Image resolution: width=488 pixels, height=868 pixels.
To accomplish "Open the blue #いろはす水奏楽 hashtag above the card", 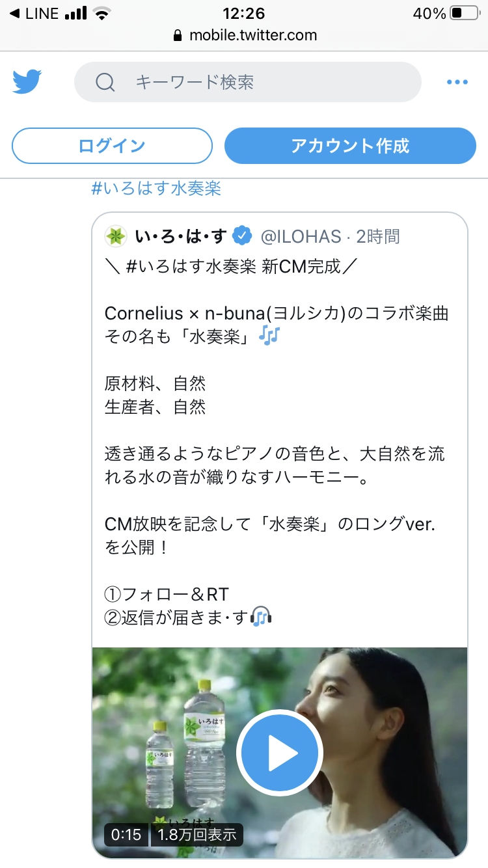I will point(156,189).
